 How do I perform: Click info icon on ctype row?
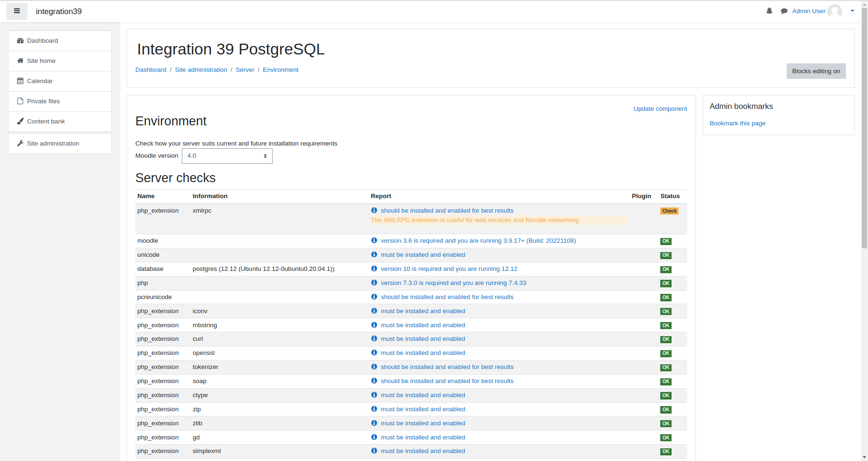[x=374, y=395]
